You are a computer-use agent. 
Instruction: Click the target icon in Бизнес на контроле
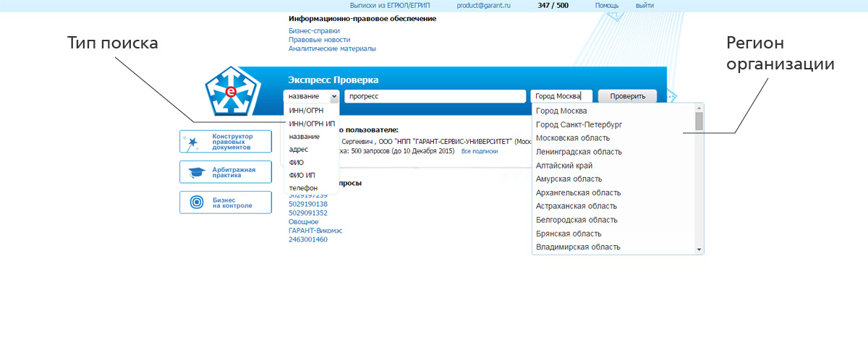pyautogui.click(x=196, y=202)
